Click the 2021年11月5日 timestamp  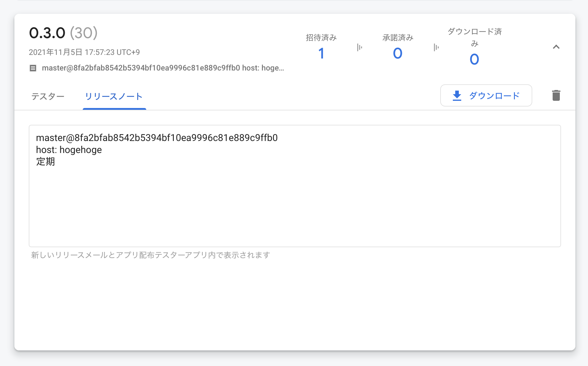(84, 52)
